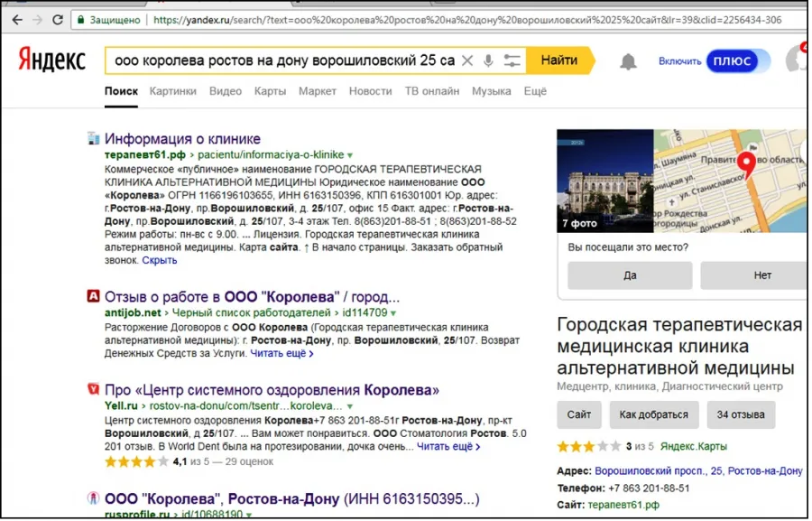Click the green padlock security icon
This screenshot has width=812, height=521.
pos(80,20)
